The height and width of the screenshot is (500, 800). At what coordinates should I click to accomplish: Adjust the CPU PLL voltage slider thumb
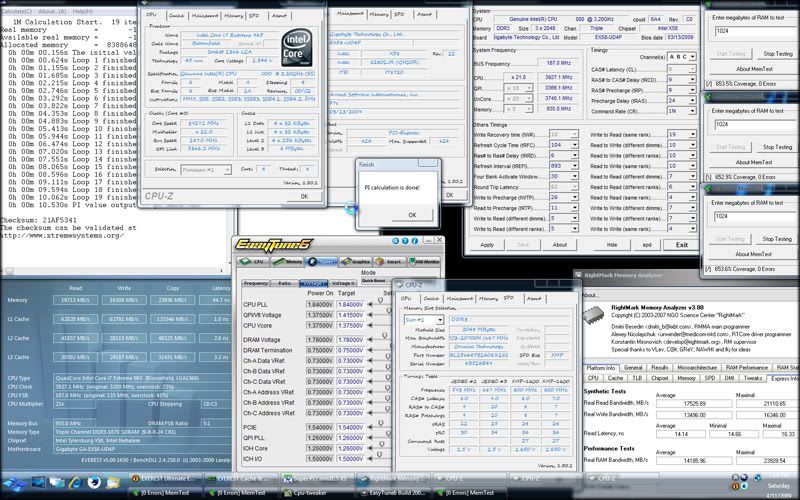pos(380,301)
